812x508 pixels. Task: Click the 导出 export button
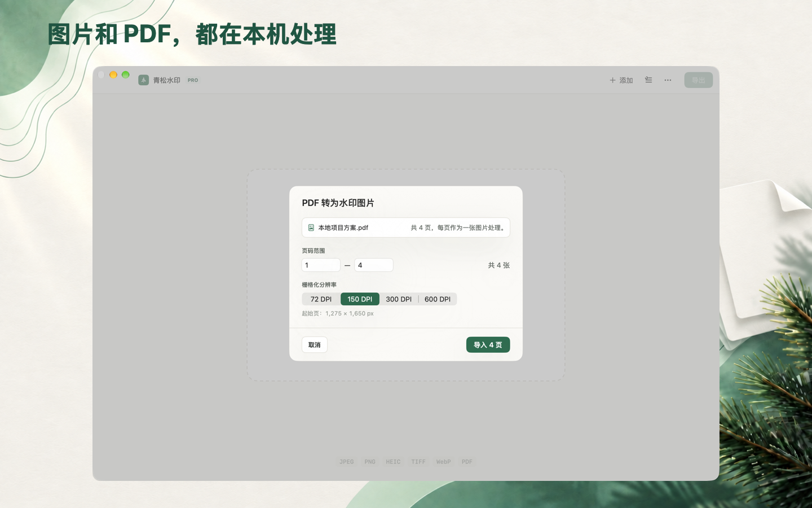click(698, 80)
